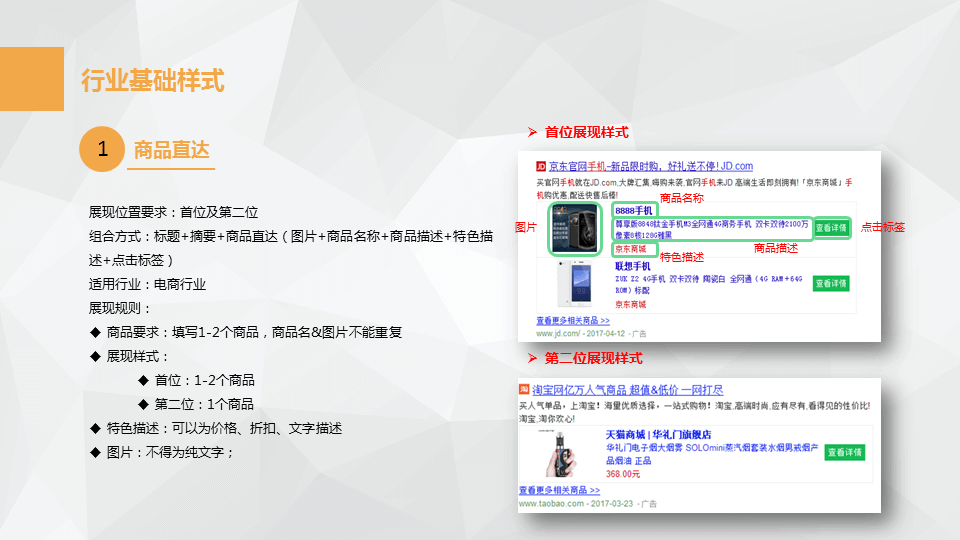Click the JD red logo icon
Image resolution: width=960 pixels, height=540 pixels.
point(541,167)
